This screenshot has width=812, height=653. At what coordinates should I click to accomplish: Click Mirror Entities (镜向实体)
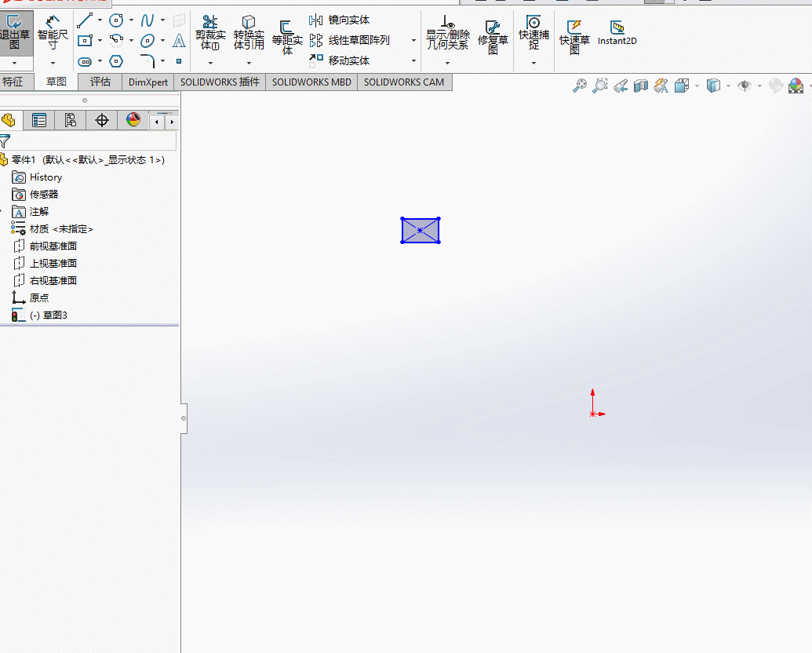(339, 20)
